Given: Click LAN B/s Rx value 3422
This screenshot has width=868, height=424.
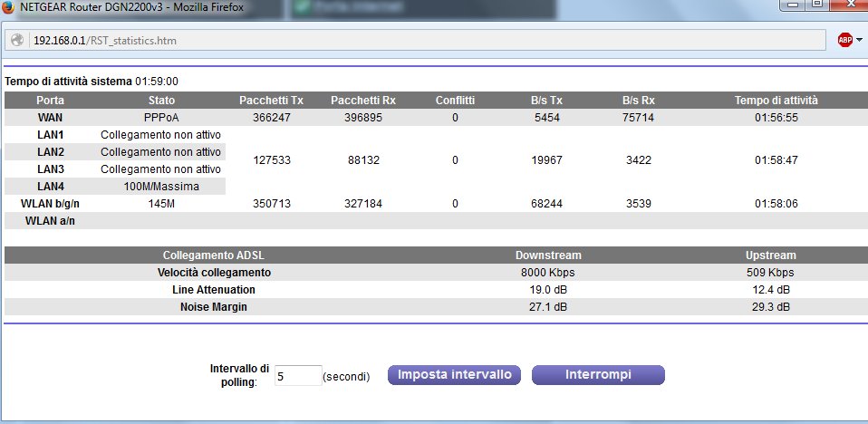Looking at the screenshot, I should (x=638, y=160).
